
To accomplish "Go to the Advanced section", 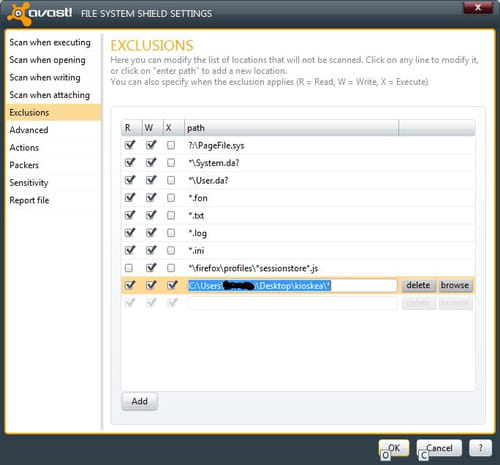I will 29,130.
